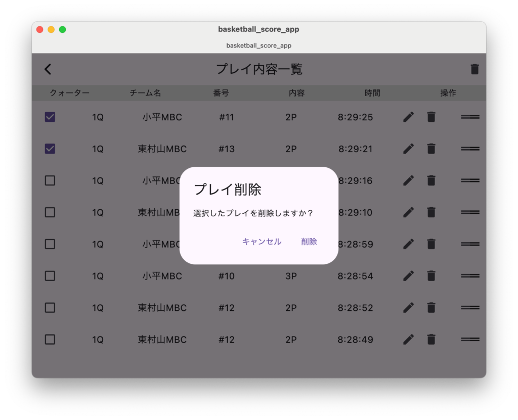
Task: Click the 時間 column header
Action: (372, 93)
